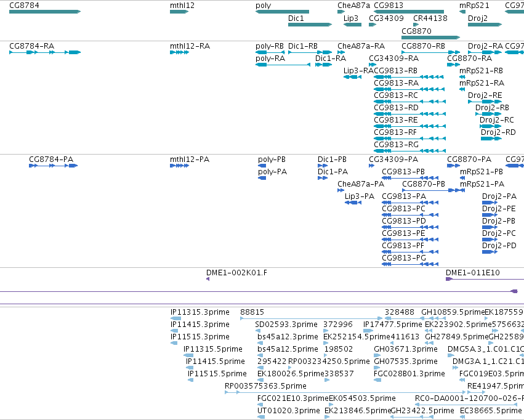
Task: Select the EC38665.5prime EST label
Action: (491, 410)
